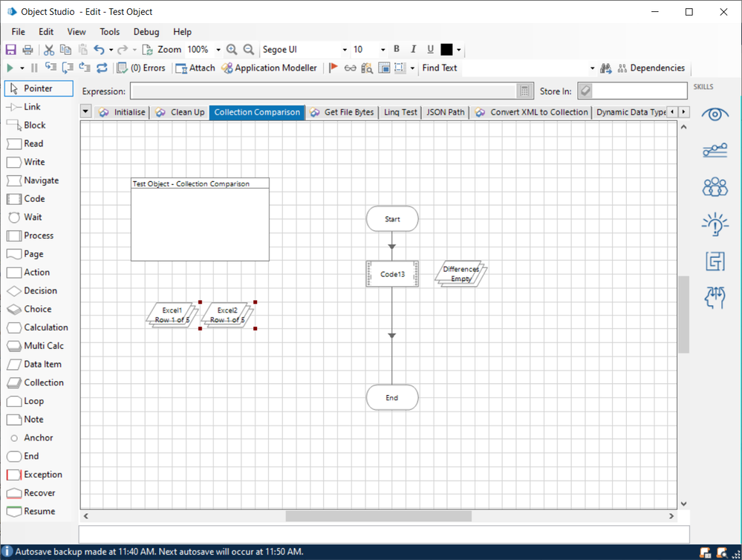Click the Save icon in the toolbar

click(11, 50)
